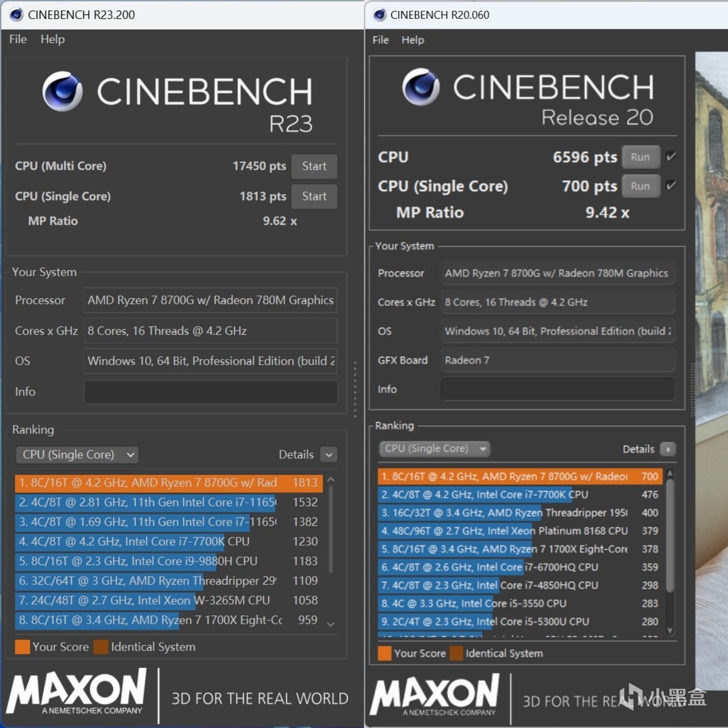Select the Threadripper 32C/64T row scoring 1109

(x=169, y=581)
